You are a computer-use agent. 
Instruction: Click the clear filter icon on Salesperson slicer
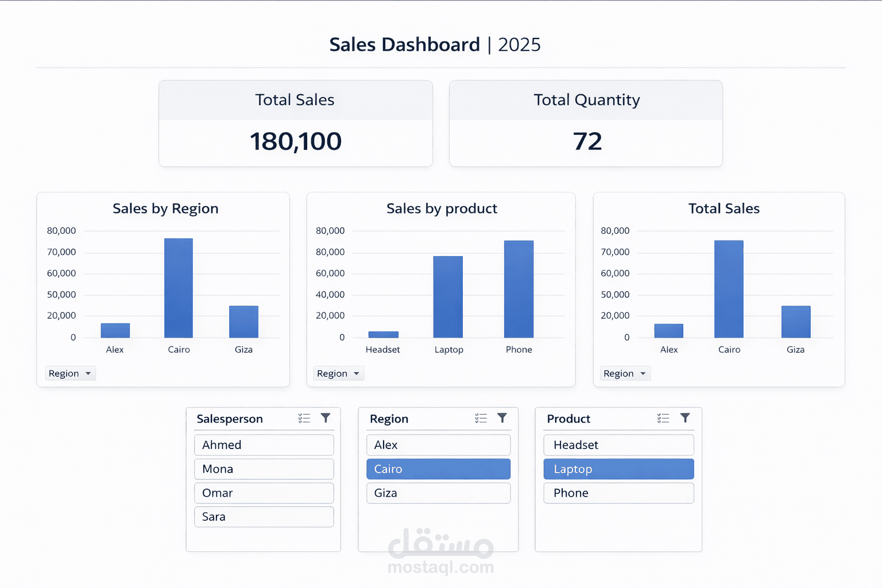pos(326,418)
